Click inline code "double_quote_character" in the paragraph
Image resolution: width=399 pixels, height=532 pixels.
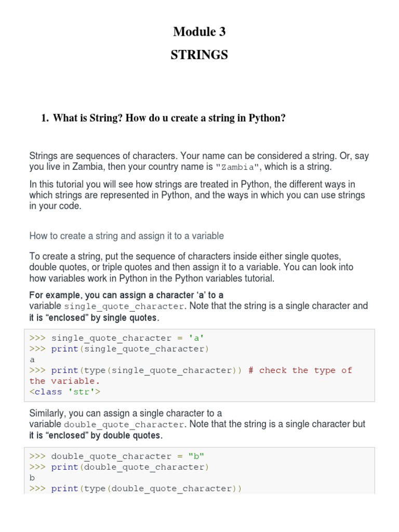coord(124,424)
